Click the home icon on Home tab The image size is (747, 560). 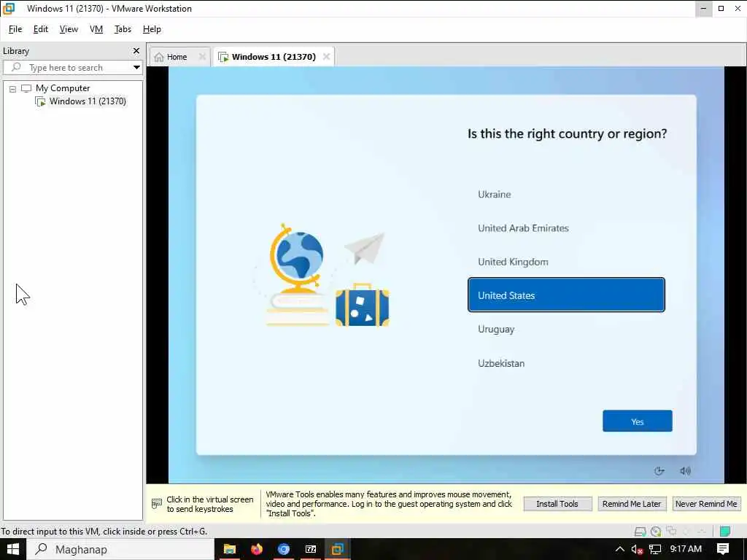point(159,57)
